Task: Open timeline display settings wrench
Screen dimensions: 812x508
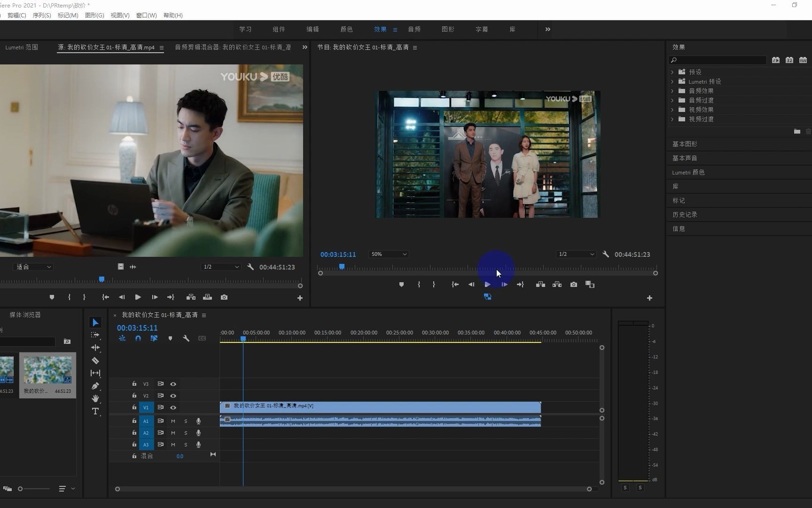Action: (186, 338)
